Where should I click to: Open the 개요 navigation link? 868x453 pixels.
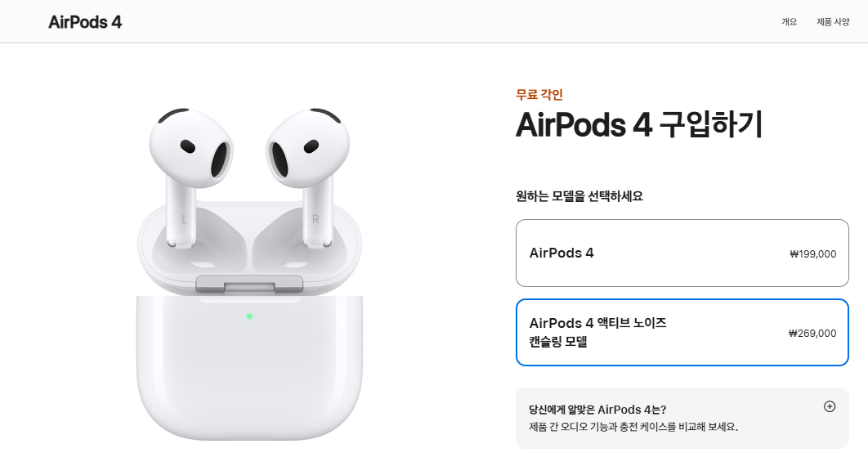(789, 22)
